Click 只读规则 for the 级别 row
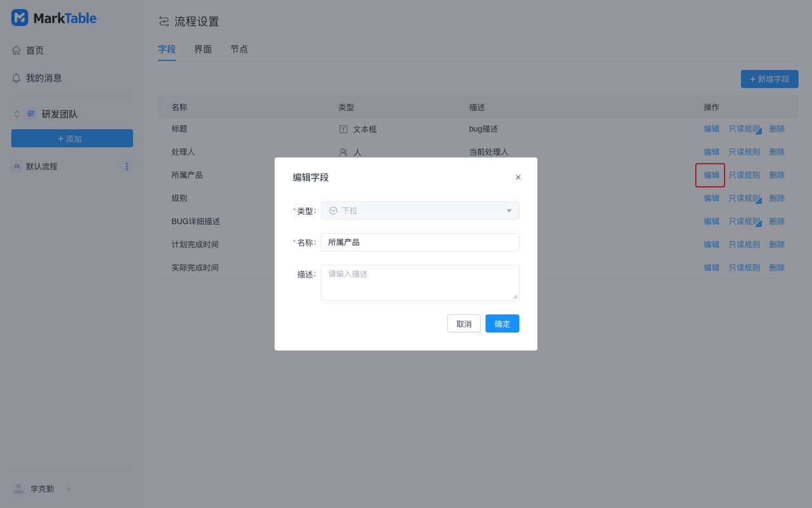 [744, 198]
